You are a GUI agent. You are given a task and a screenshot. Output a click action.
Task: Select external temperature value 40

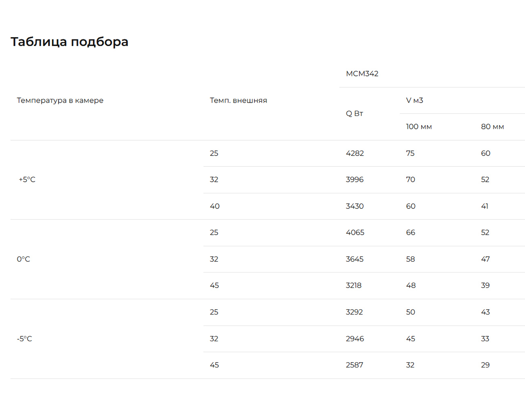point(214,206)
